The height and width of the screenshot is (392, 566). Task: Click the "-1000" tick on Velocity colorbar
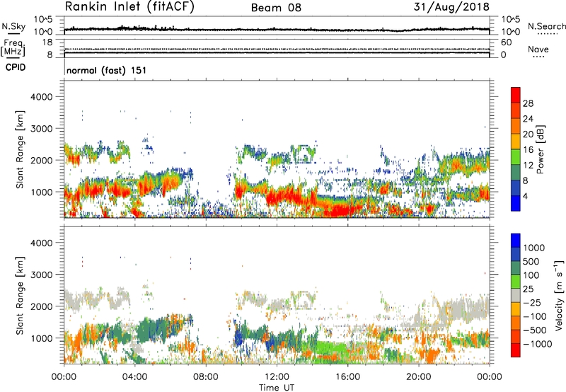pos(538,344)
